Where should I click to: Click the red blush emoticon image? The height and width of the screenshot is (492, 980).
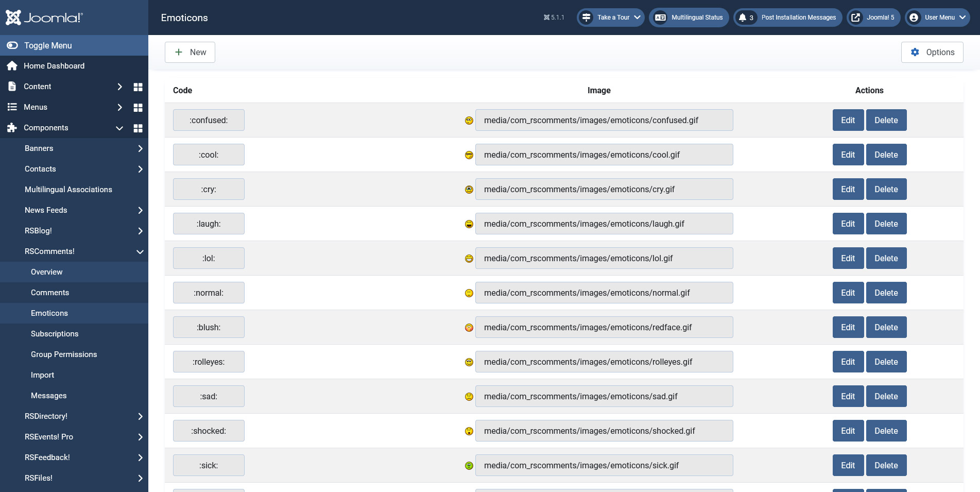click(469, 328)
